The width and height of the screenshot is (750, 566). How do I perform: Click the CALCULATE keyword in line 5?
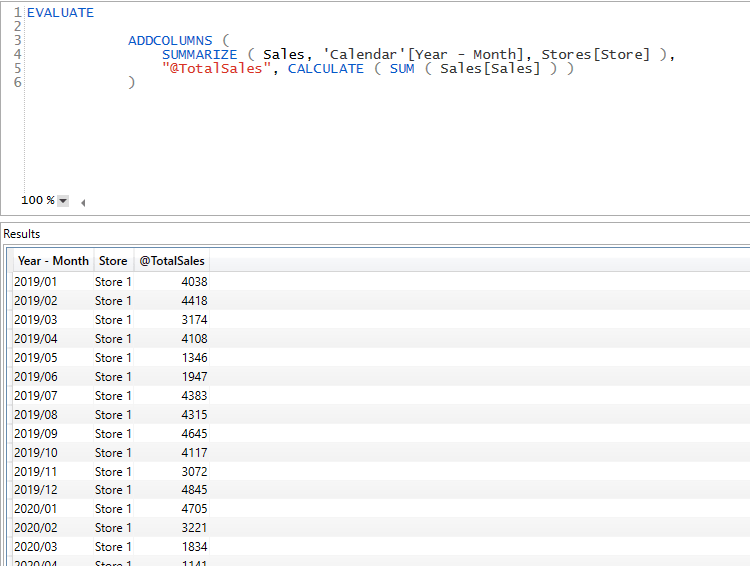(x=325, y=69)
